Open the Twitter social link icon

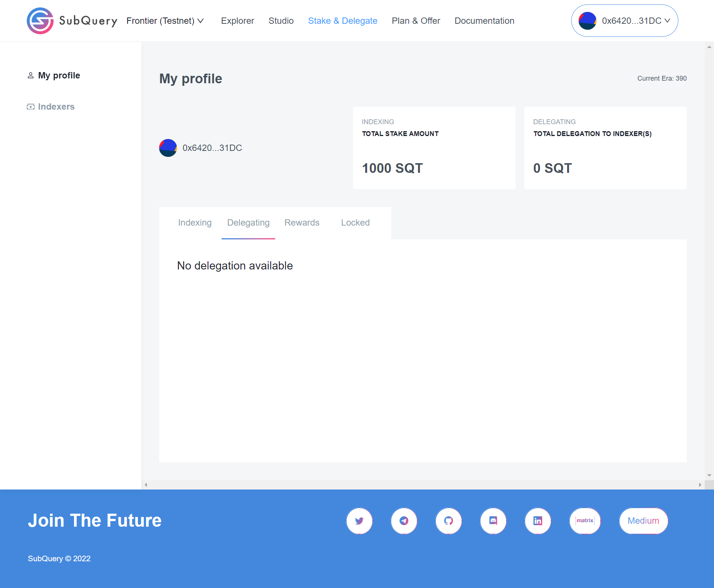[x=359, y=521]
